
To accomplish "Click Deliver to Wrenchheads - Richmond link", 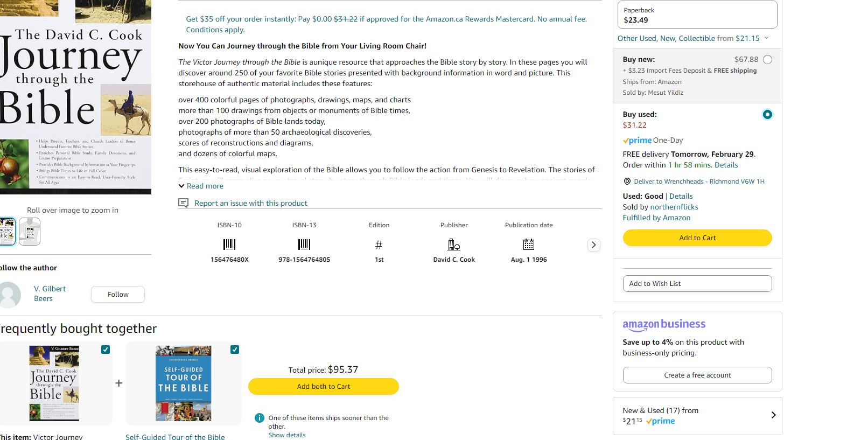I will [699, 181].
